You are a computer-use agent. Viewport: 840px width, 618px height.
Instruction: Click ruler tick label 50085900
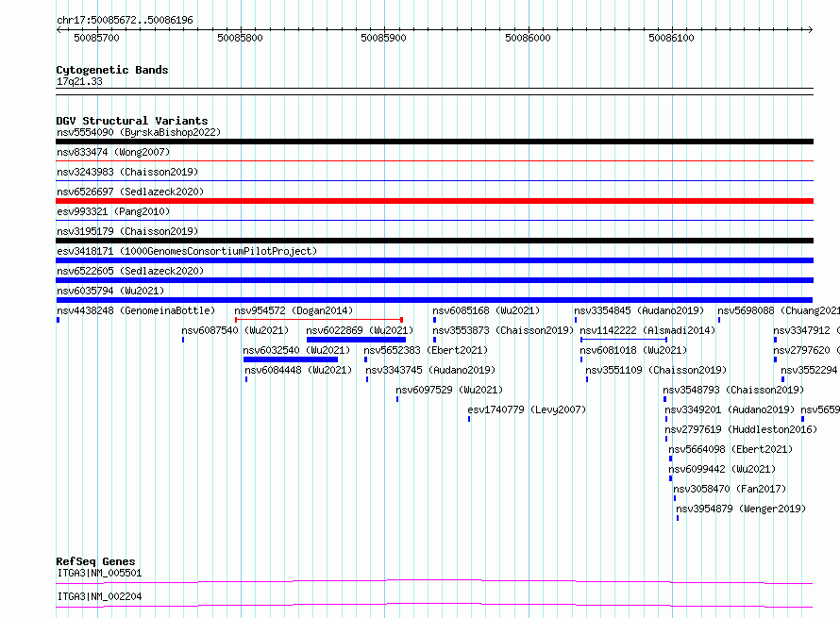[383, 38]
